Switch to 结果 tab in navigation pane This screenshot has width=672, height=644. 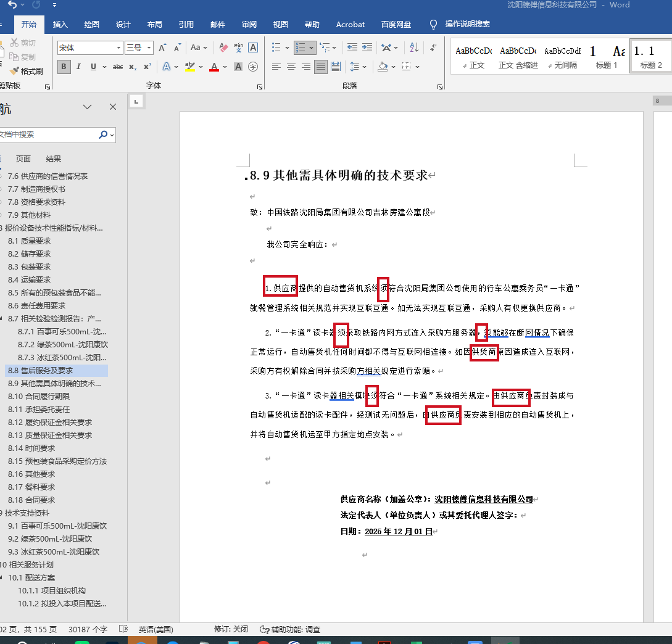pos(54,159)
